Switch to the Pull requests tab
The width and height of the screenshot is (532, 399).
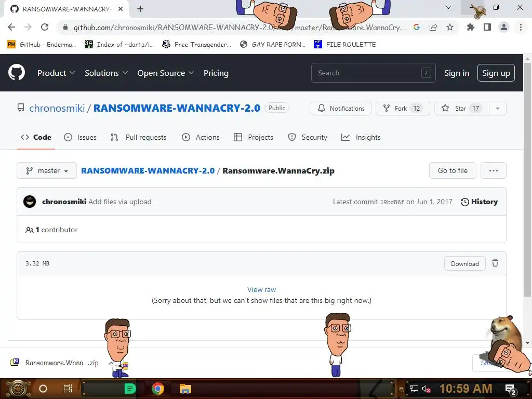tap(138, 137)
